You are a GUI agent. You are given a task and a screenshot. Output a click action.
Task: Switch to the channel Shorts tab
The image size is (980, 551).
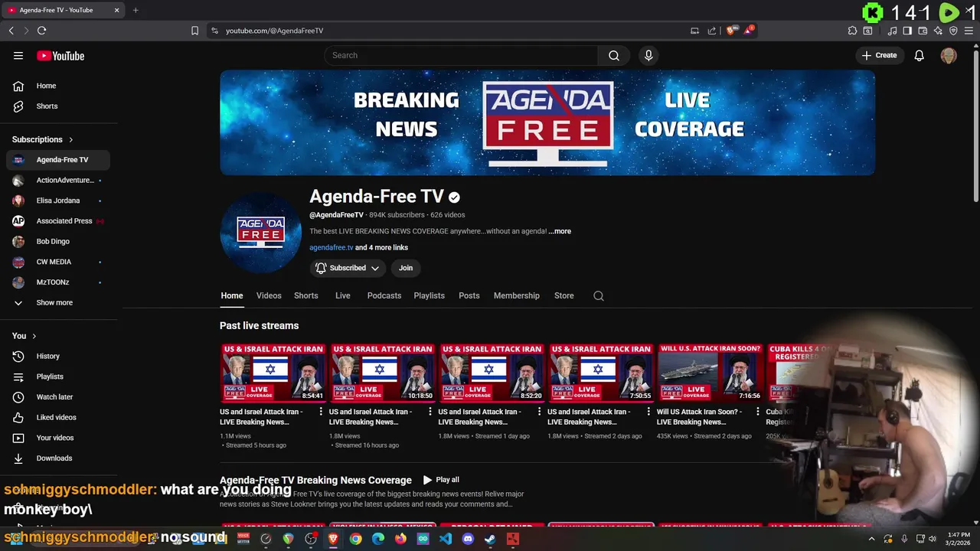tap(306, 295)
